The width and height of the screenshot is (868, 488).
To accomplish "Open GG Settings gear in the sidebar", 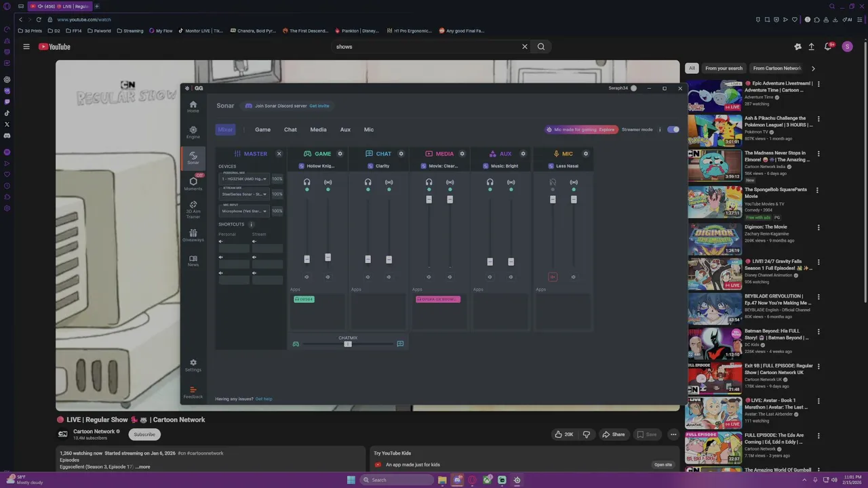I will pyautogui.click(x=193, y=365).
